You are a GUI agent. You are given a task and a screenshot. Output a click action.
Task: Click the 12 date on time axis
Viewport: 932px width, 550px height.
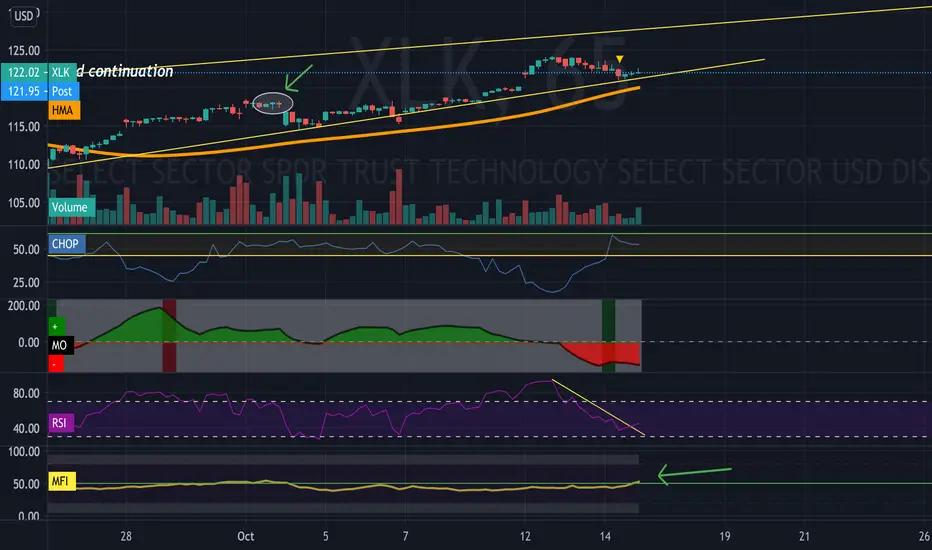(525, 536)
